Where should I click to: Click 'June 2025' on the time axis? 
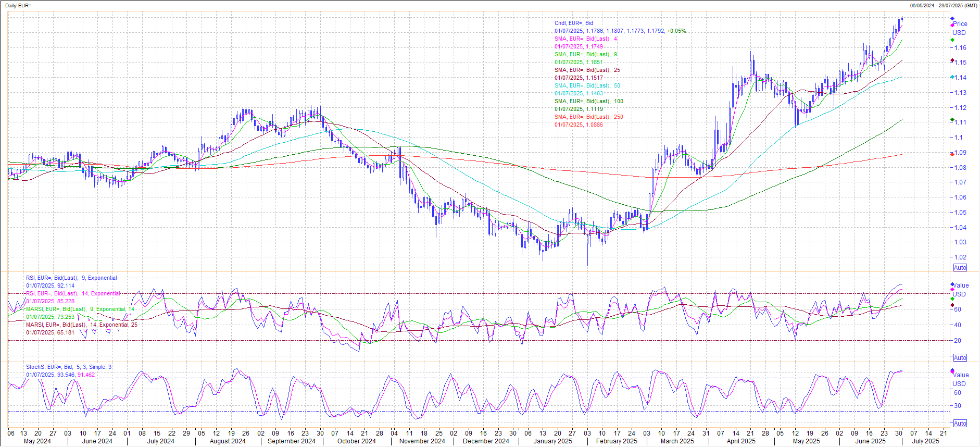point(871,441)
